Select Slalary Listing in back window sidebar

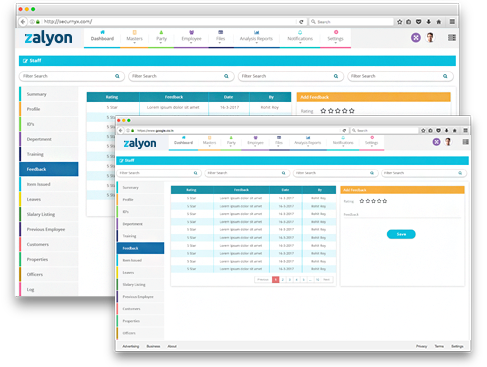[49, 214]
